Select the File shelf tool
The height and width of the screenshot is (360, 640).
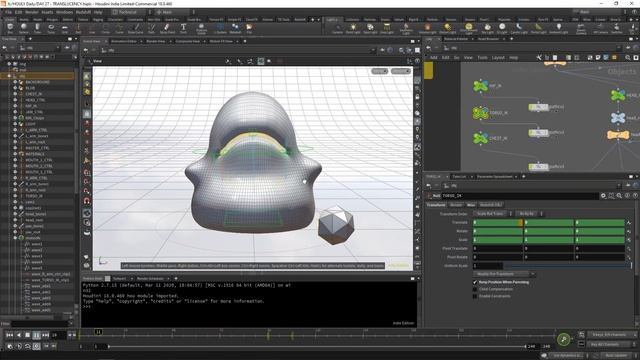click(x=249, y=28)
